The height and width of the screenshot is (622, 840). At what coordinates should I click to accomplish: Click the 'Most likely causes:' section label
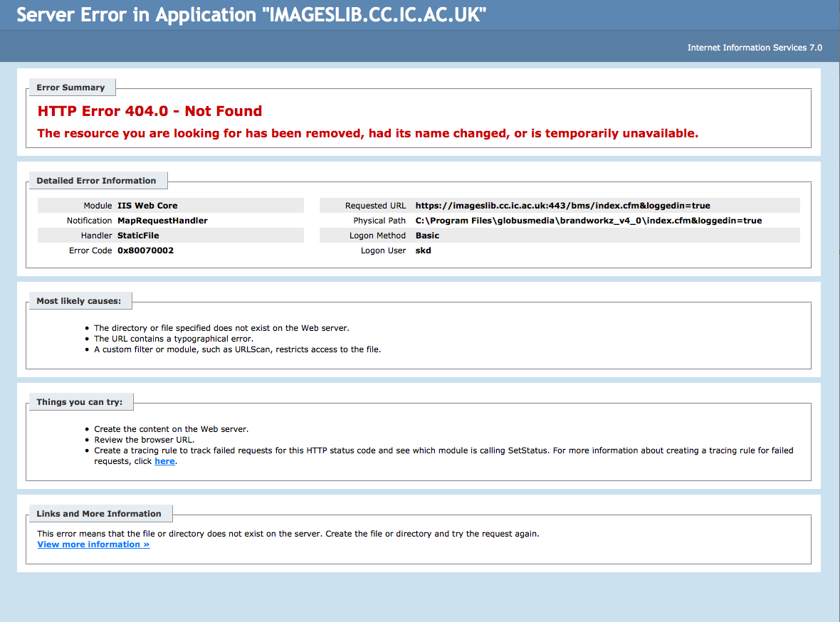79,301
